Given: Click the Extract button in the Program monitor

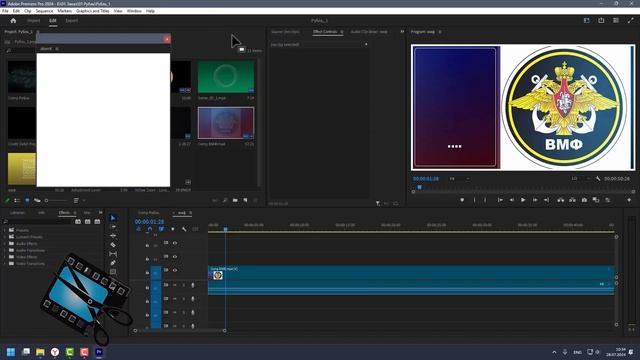Looking at the screenshot, I should pos(572,200).
